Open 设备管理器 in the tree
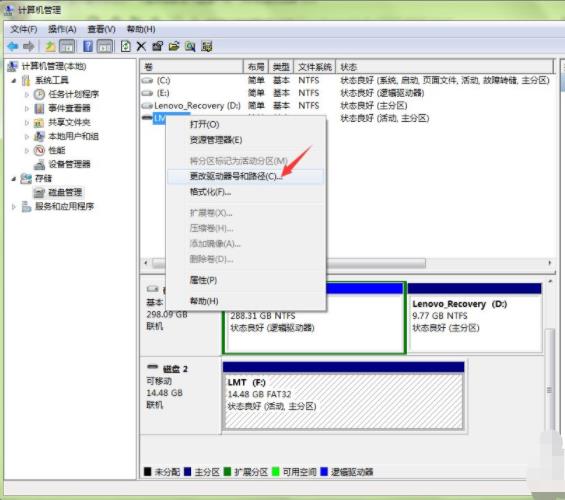 69,164
